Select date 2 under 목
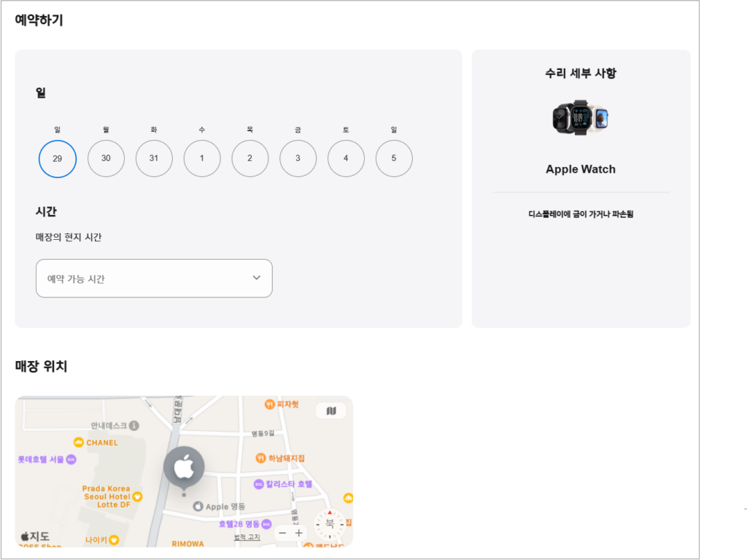Screen dimensions: 747x560 click(249, 158)
